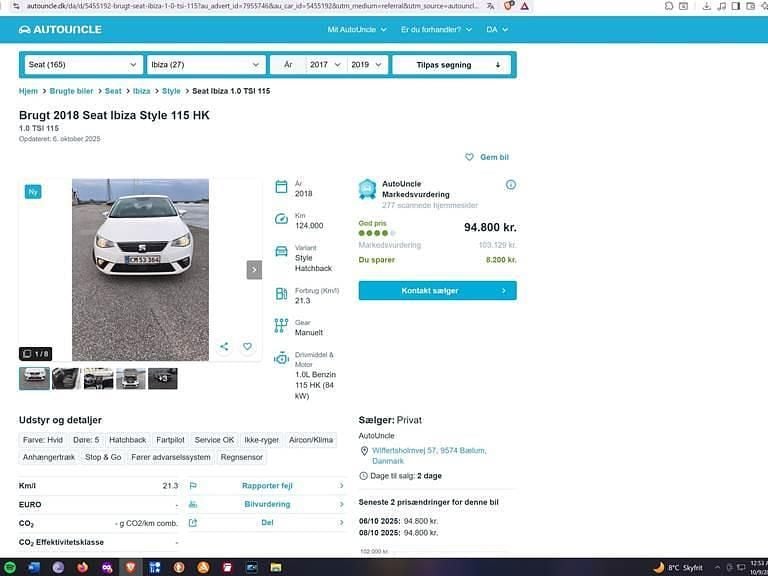The width and height of the screenshot is (768, 576).
Task: Click the Service OK equipment tag
Action: (214, 440)
